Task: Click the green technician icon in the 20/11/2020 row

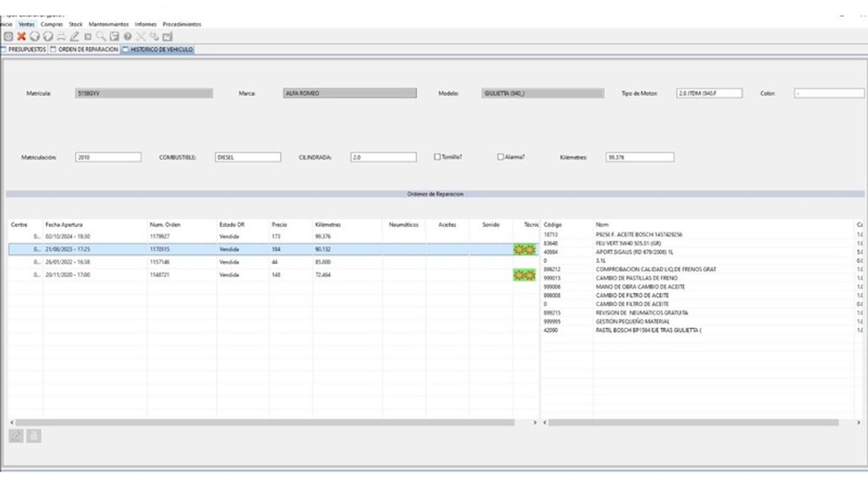Action: pos(524,275)
